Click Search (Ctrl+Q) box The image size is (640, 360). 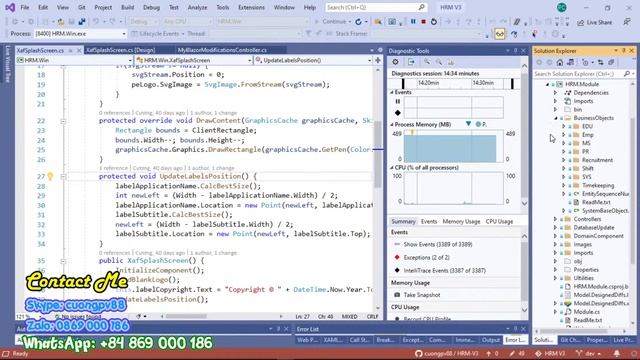coord(376,7)
